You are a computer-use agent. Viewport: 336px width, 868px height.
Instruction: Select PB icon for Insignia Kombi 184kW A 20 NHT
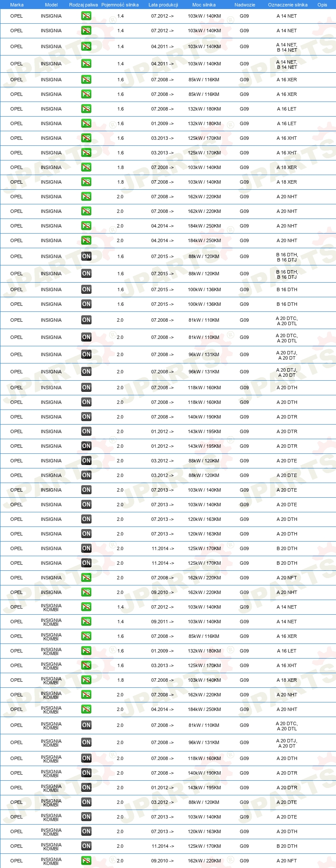click(86, 709)
